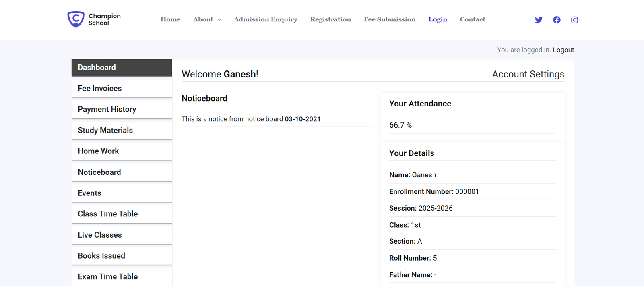
Task: Select the Login nav link
Action: (438, 19)
